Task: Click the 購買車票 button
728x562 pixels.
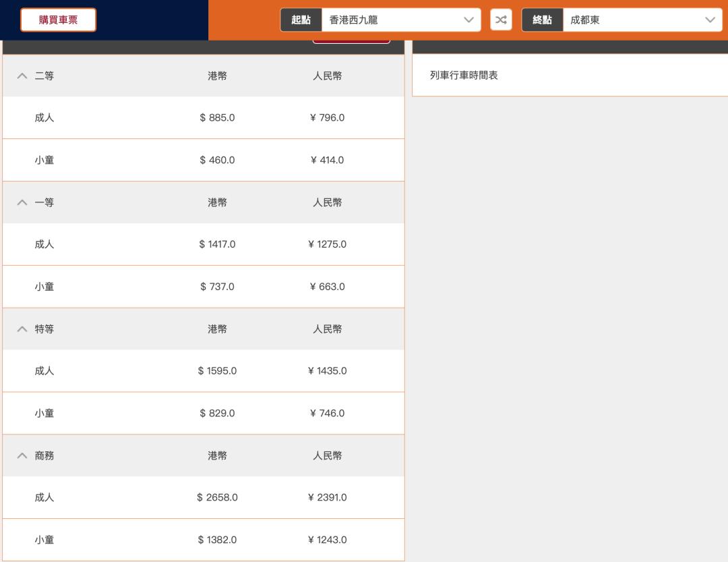Action: [58, 20]
